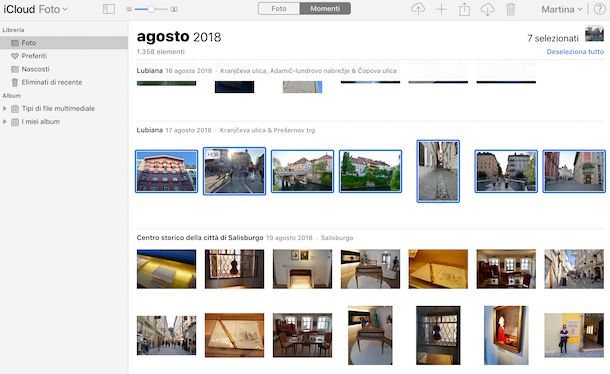
Task: Select the Salisburgo street photo, first row end
Action: (x=574, y=269)
